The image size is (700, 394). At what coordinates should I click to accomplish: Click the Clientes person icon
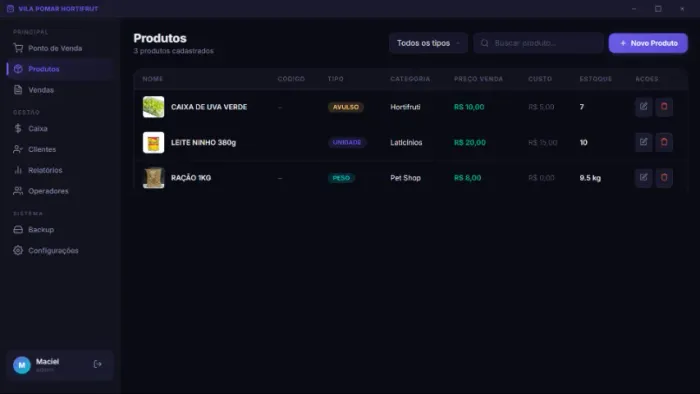[18, 149]
